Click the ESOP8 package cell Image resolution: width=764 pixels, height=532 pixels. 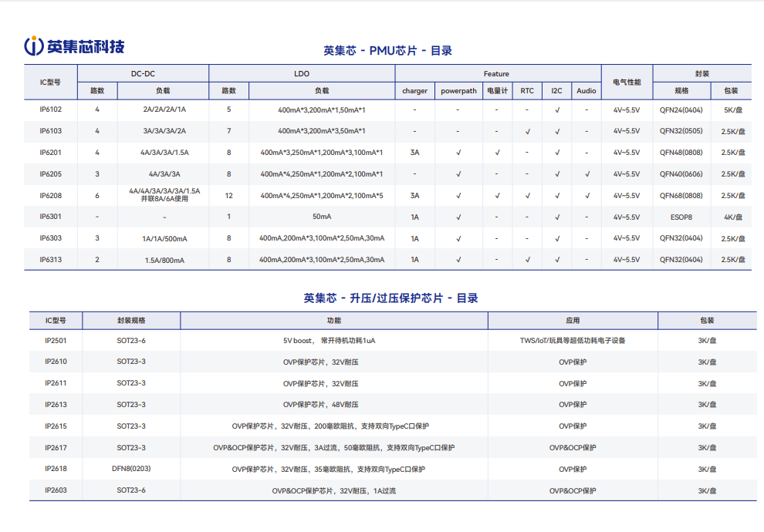coord(681,217)
